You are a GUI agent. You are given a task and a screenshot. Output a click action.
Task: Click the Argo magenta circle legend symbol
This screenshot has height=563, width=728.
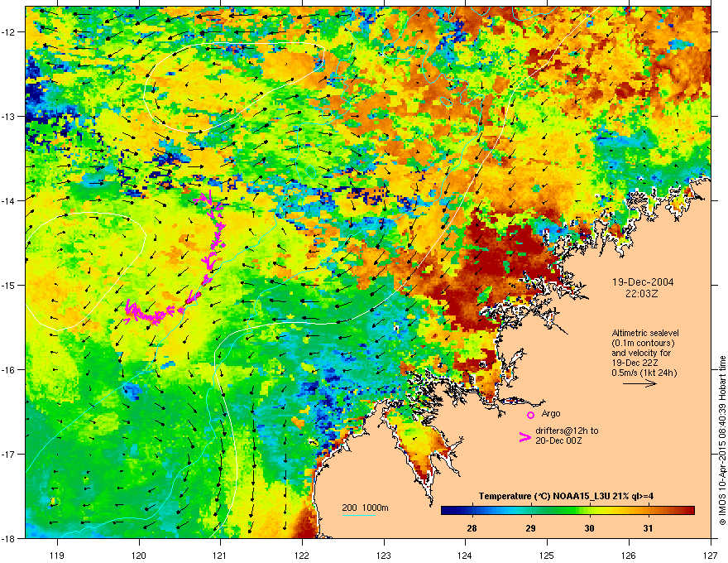tap(530, 415)
